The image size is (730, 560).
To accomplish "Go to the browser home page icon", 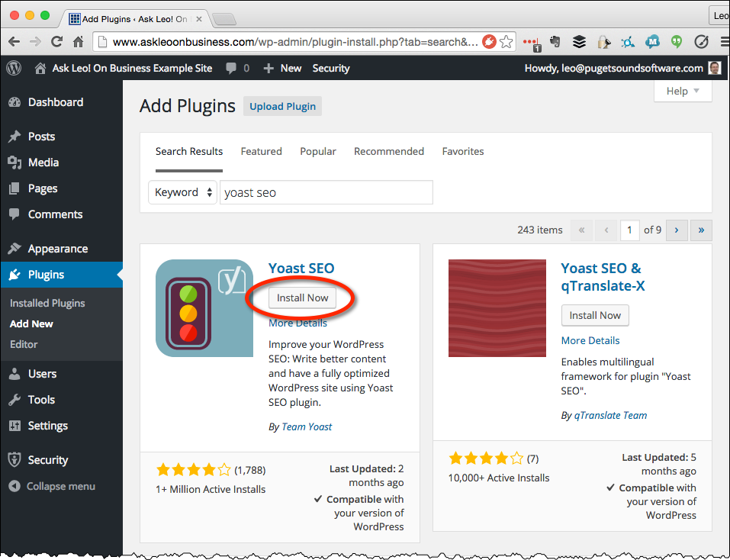I will click(79, 42).
